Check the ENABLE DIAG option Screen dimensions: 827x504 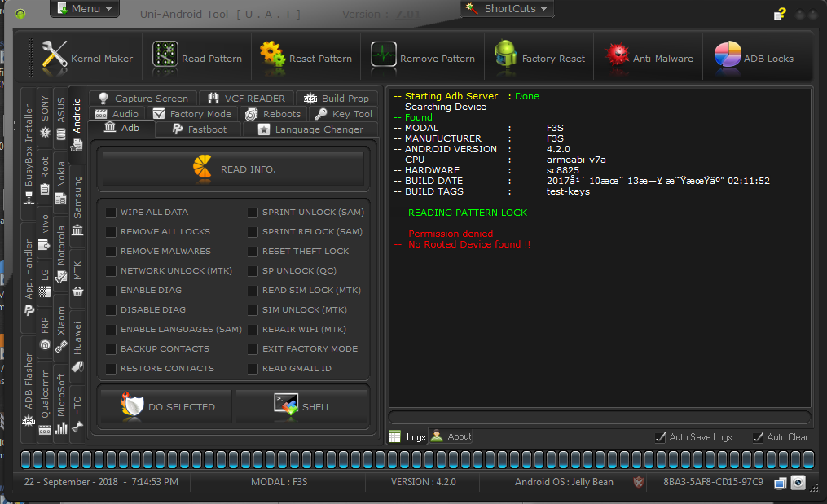click(111, 290)
